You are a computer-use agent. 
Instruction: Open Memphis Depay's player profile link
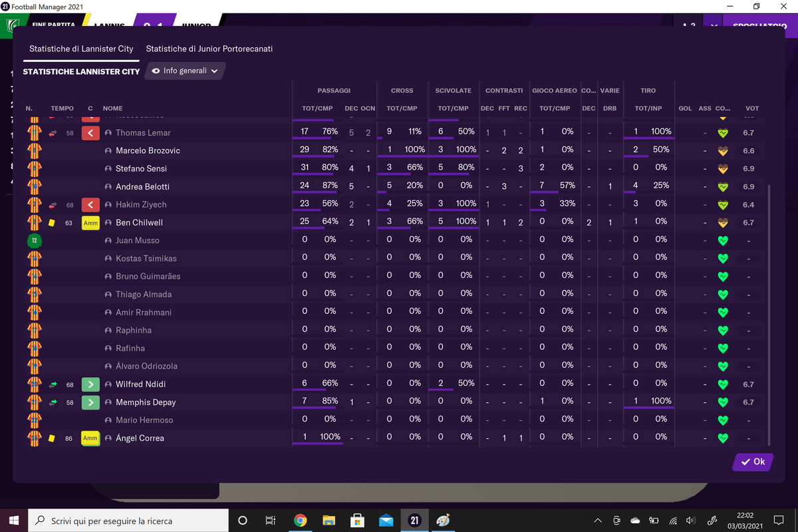(146, 402)
